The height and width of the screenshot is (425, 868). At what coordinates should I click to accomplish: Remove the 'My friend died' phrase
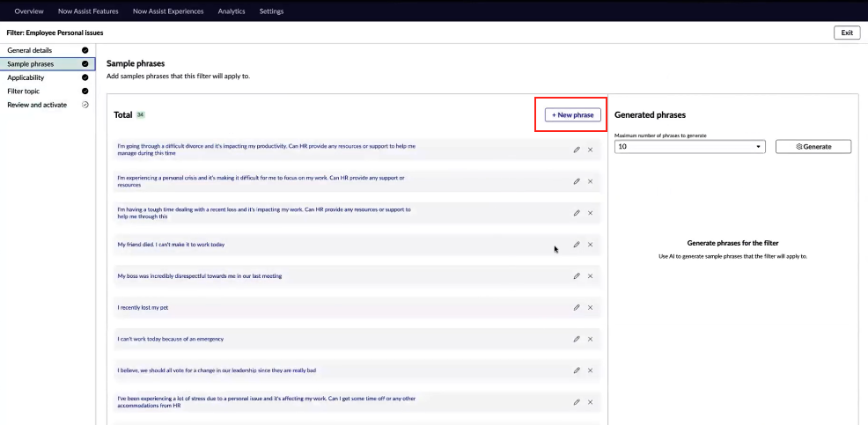coord(590,244)
